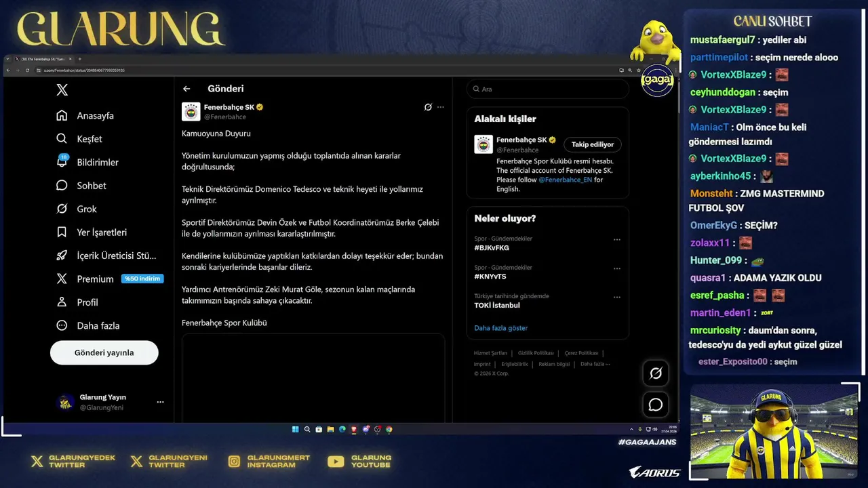868x488 pixels.
Task: Open Microsoft Edge from taskbar
Action: (x=342, y=429)
